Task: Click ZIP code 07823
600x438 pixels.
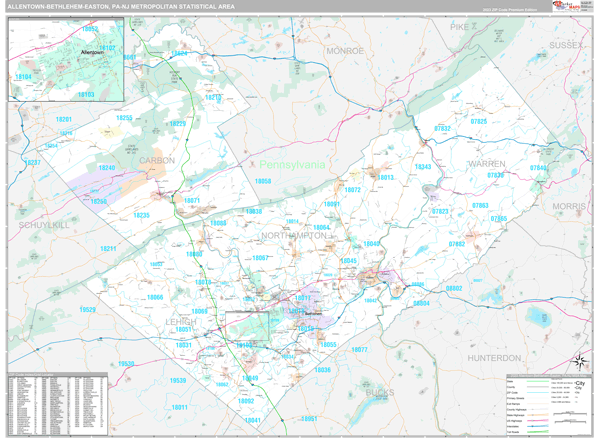Action: (440, 211)
